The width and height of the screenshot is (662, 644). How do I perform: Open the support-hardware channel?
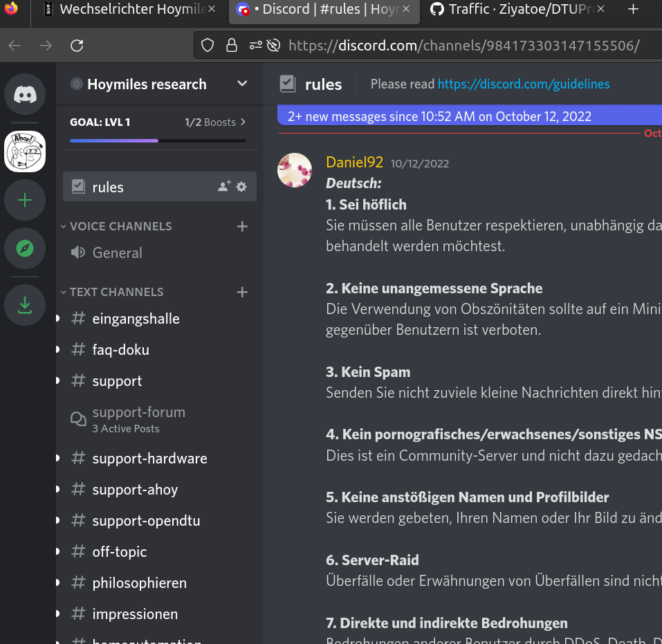(x=160, y=458)
